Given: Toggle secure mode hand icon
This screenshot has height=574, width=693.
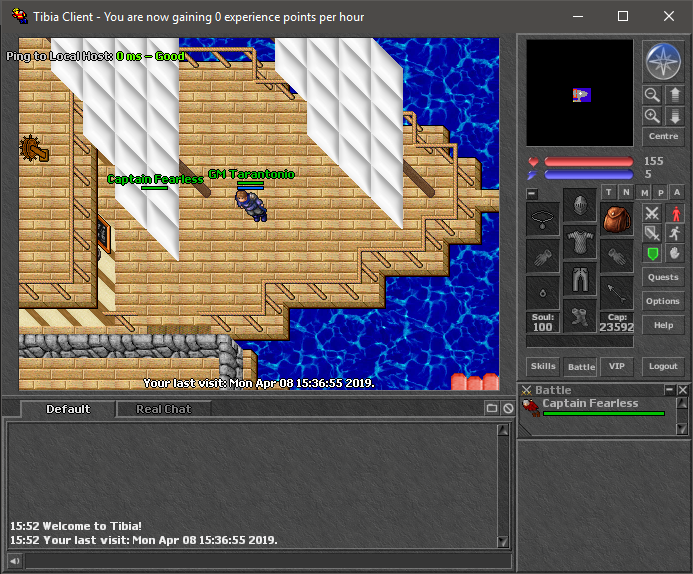Looking at the screenshot, I should click(675, 254).
